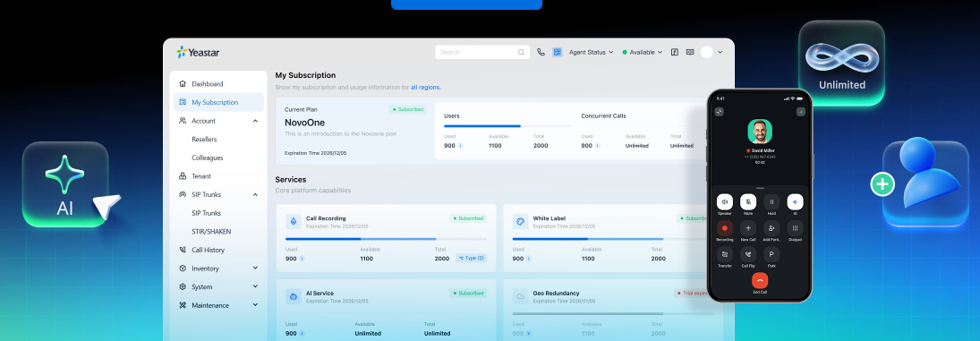Click Subscribed badge on Current Plan

click(x=408, y=109)
